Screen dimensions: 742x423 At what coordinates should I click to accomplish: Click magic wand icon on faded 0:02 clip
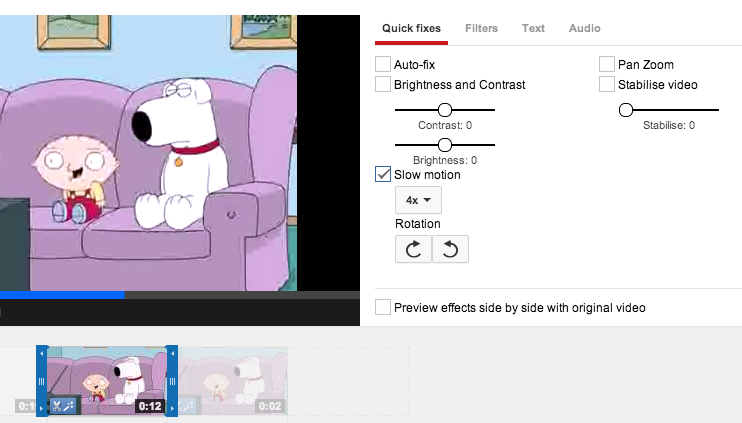(x=188, y=405)
